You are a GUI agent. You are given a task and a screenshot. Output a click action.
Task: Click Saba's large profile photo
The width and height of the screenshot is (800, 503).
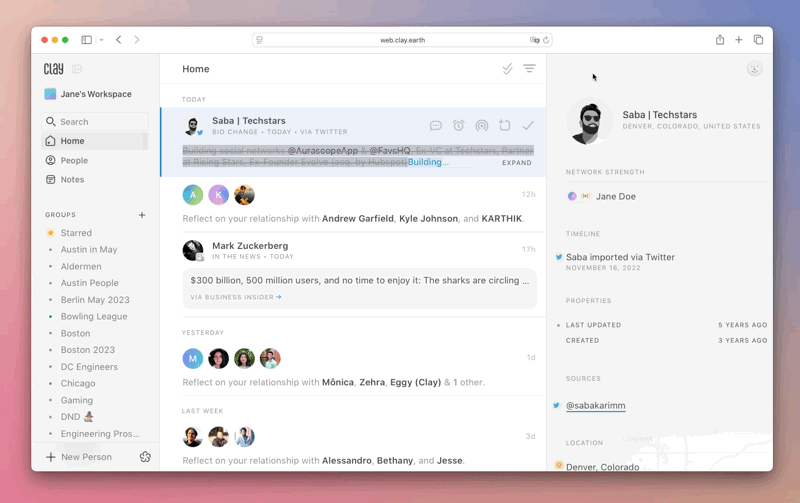click(589, 121)
